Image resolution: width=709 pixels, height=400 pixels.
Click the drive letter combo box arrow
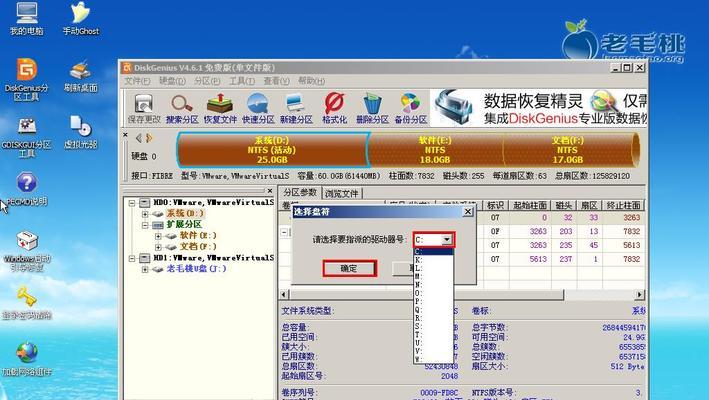pyautogui.click(x=446, y=240)
